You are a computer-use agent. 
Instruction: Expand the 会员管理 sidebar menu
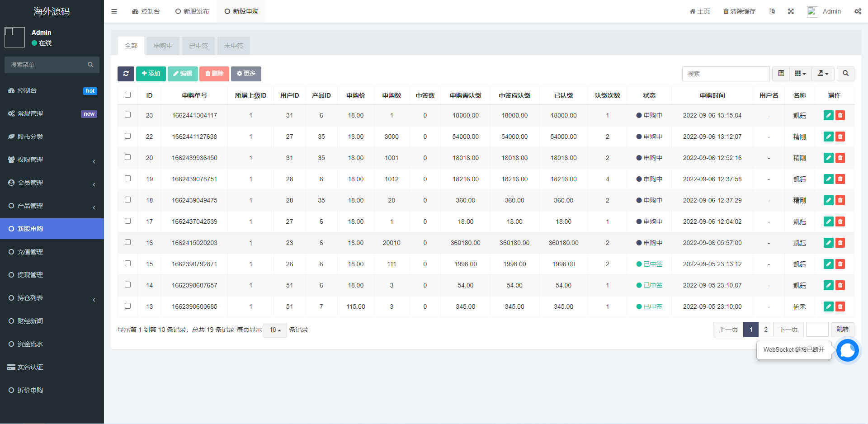tap(52, 183)
